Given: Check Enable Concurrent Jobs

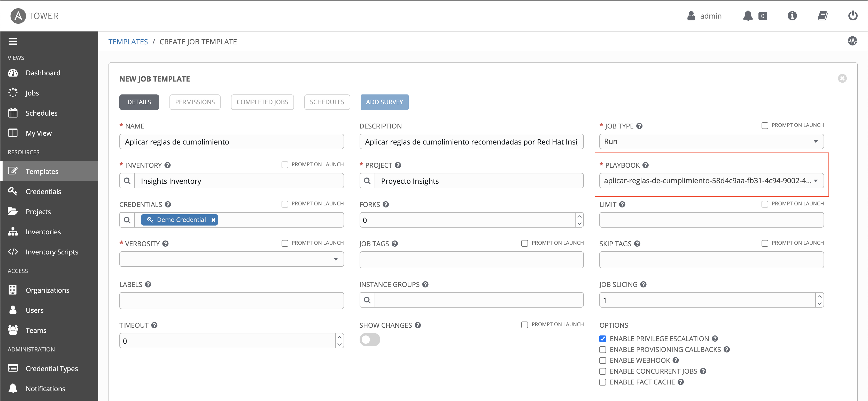Looking at the screenshot, I should coord(602,371).
